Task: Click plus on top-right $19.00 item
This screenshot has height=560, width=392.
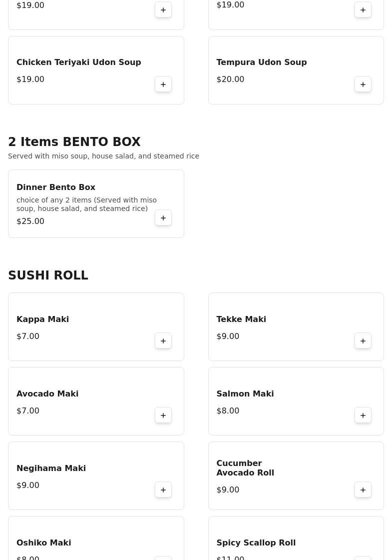Action: coord(363,10)
